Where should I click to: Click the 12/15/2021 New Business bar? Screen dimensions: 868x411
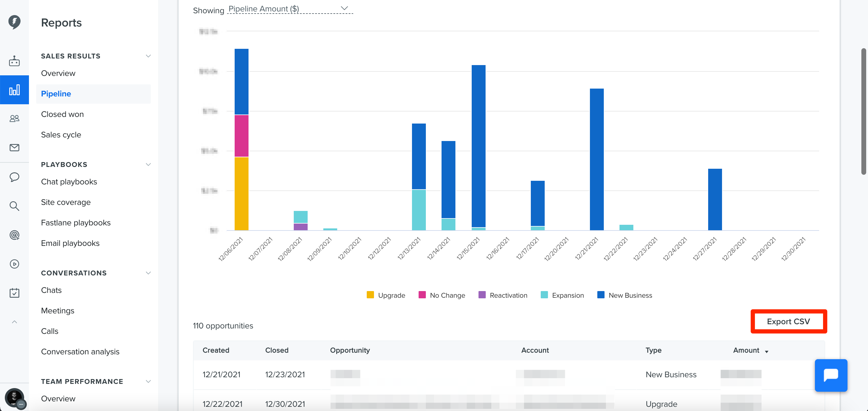[x=478, y=146]
